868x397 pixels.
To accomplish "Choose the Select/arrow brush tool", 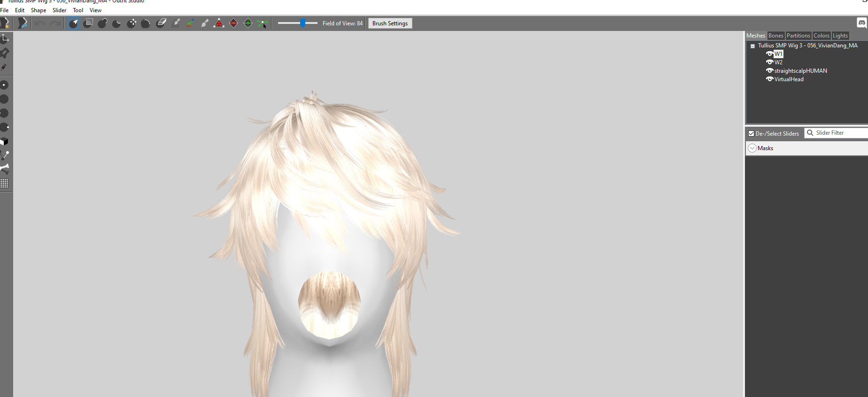I will [73, 23].
